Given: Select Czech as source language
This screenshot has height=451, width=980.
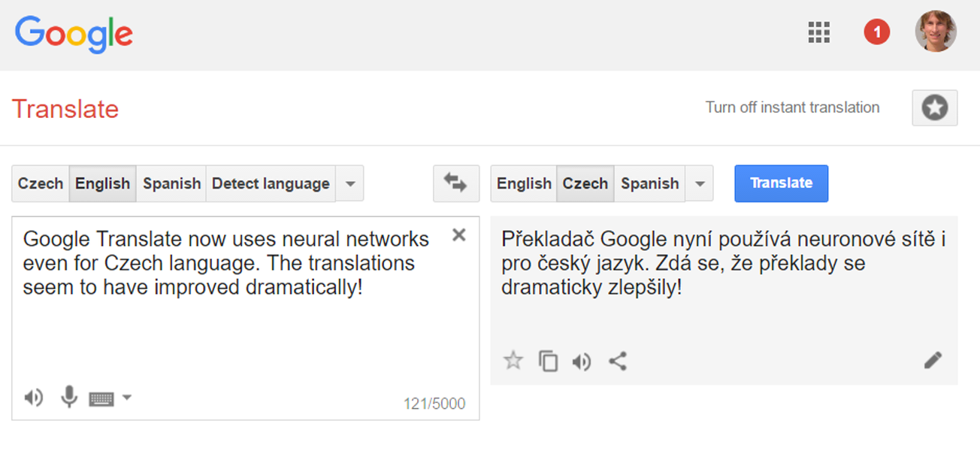Looking at the screenshot, I should coord(41,183).
